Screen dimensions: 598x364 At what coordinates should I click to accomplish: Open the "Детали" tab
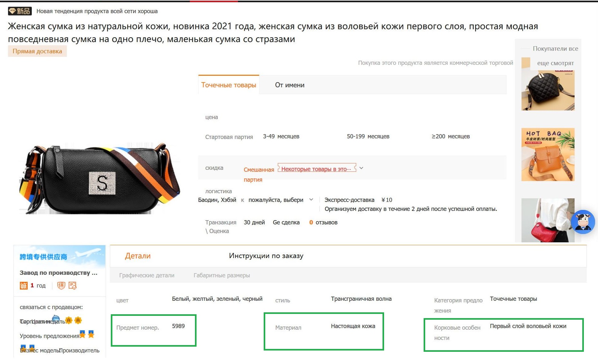[x=137, y=256]
